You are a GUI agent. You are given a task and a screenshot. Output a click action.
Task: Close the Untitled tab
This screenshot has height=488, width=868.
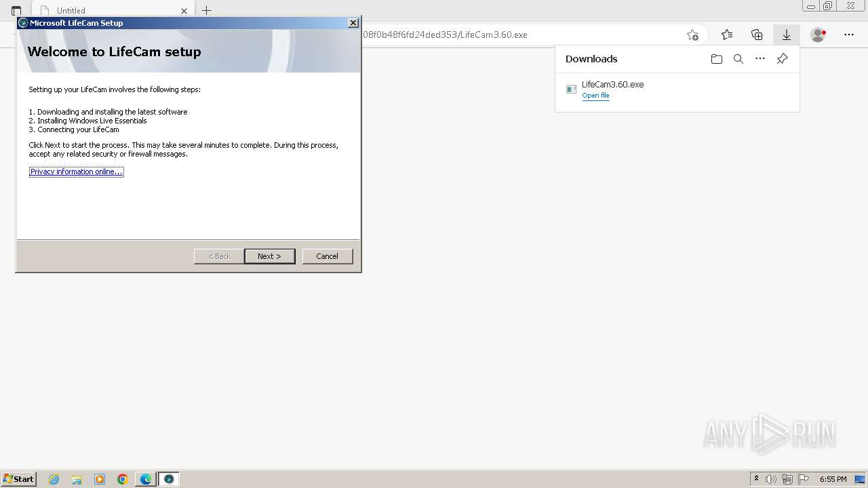click(184, 11)
